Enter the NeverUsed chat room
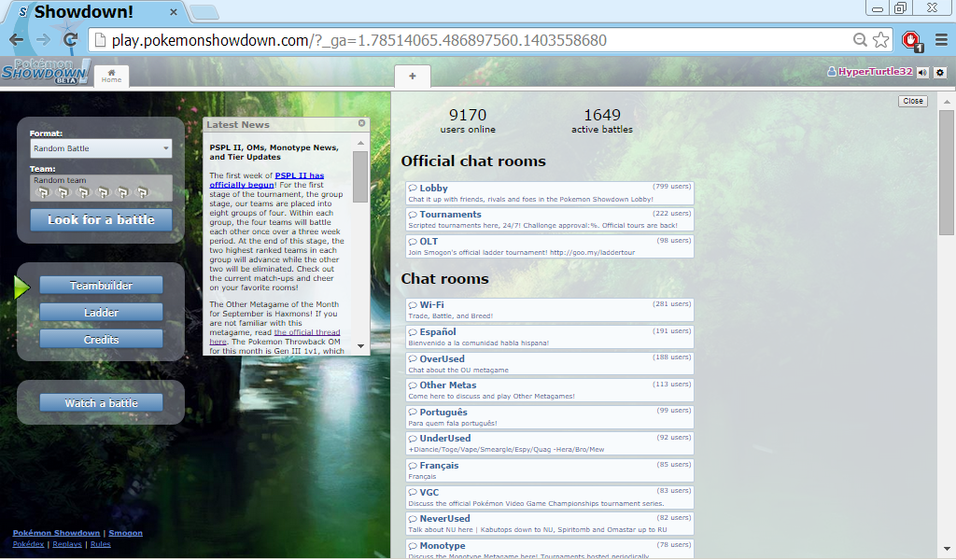Image resolution: width=956 pixels, height=560 pixels. tap(550, 524)
